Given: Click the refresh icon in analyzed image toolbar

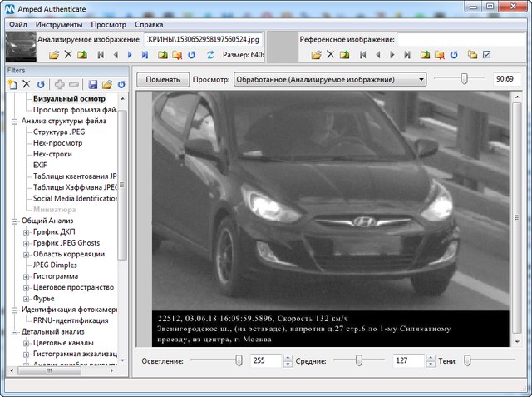Looking at the screenshot, I should point(192,55).
